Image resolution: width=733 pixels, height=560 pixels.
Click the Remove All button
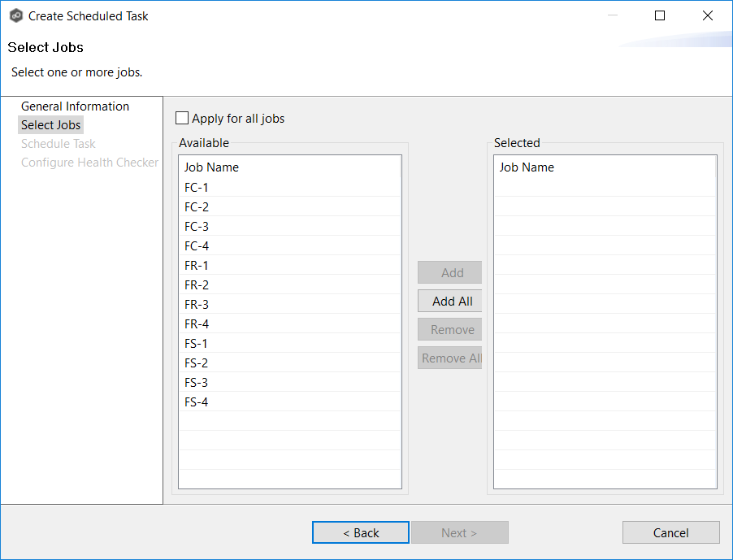[x=449, y=358]
